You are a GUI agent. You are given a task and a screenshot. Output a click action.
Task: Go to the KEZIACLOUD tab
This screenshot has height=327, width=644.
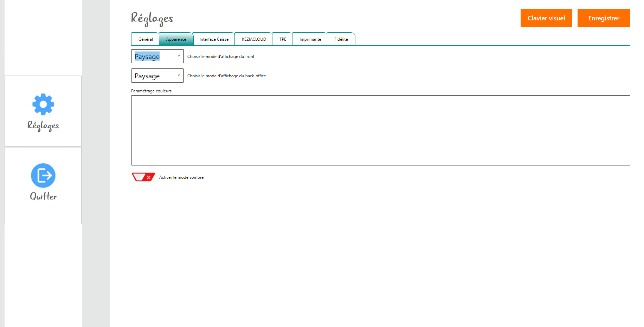(254, 39)
